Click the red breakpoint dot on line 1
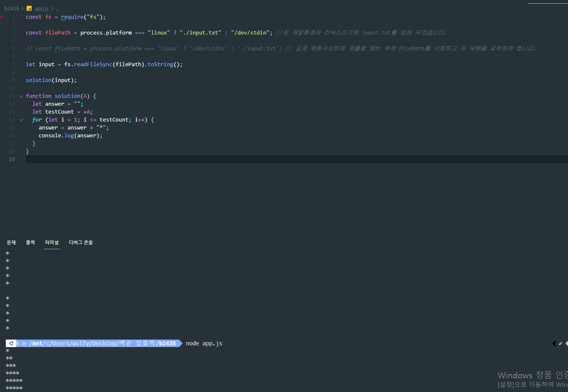Viewport: 568px width, 392px height. (2, 17)
